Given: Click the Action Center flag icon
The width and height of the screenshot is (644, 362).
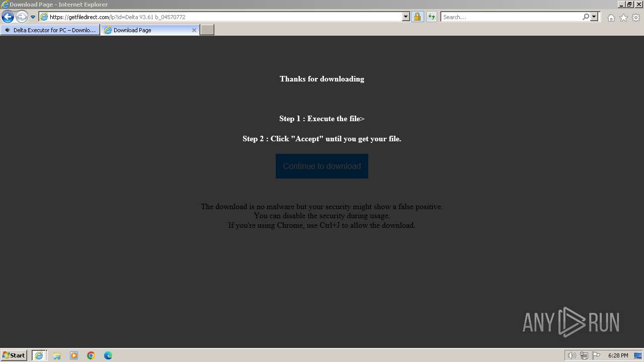Looking at the screenshot, I should coord(596,355).
